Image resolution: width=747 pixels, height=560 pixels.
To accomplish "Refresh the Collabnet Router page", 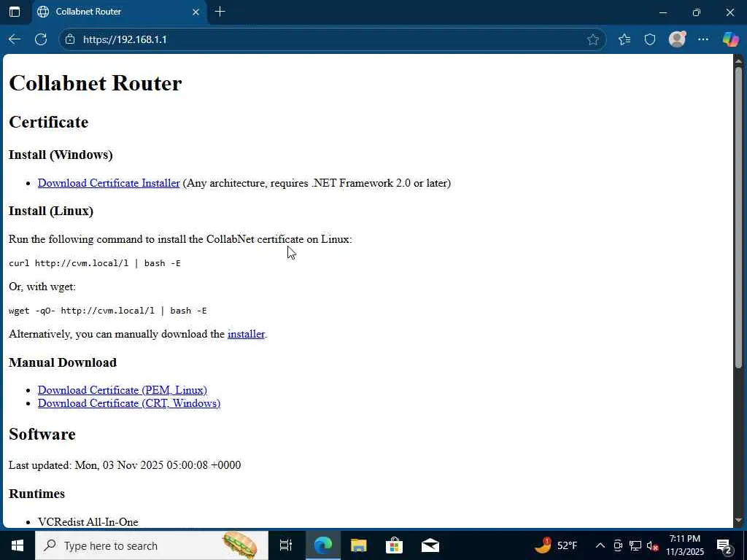I will tap(41, 39).
